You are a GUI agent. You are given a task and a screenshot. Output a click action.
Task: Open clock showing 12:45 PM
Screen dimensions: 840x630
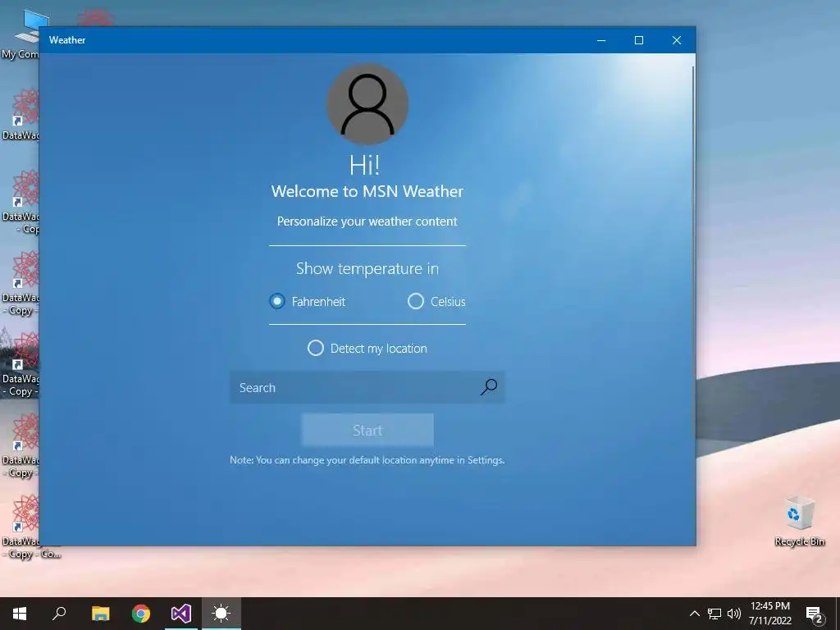tap(769, 614)
